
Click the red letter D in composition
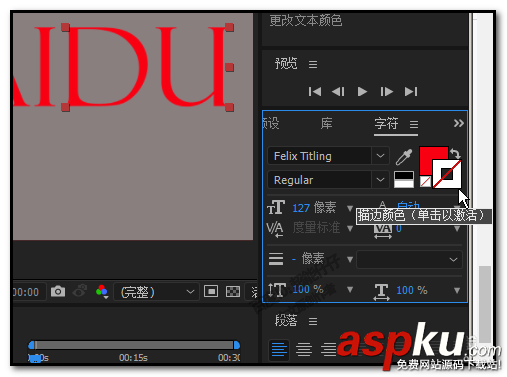[108, 67]
